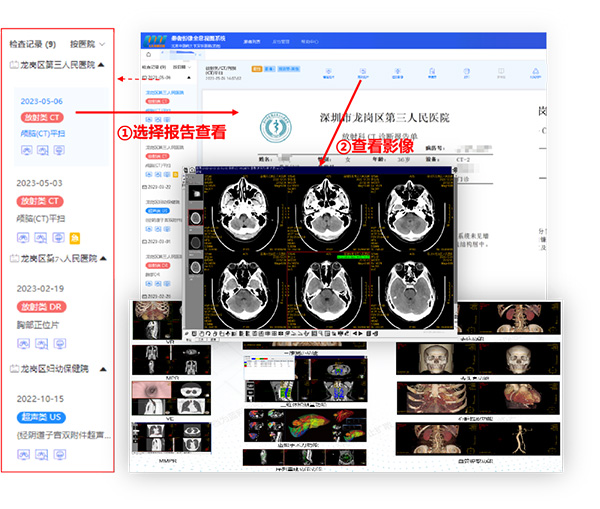The width and height of the screenshot is (600, 509).
Task: Click the 放射类 DR tag
Action: [x=42, y=307]
